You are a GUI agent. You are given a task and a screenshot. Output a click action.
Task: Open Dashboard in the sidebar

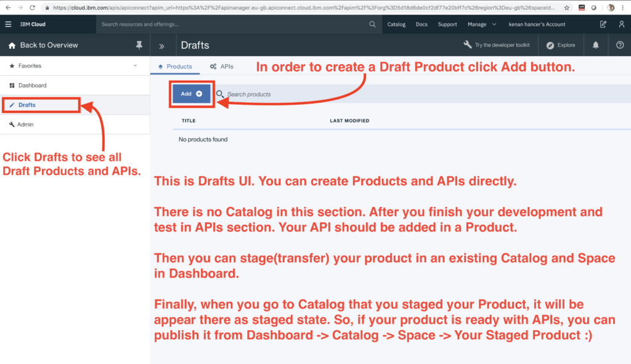(x=75, y=85)
